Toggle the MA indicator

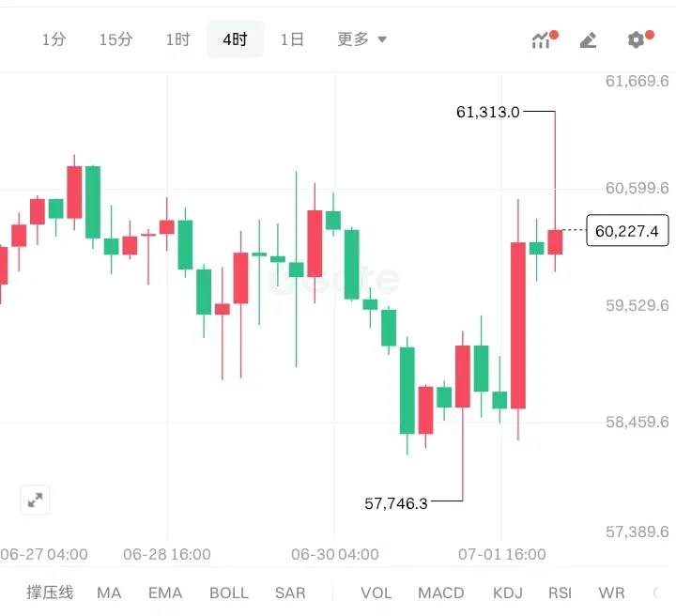[x=109, y=593]
